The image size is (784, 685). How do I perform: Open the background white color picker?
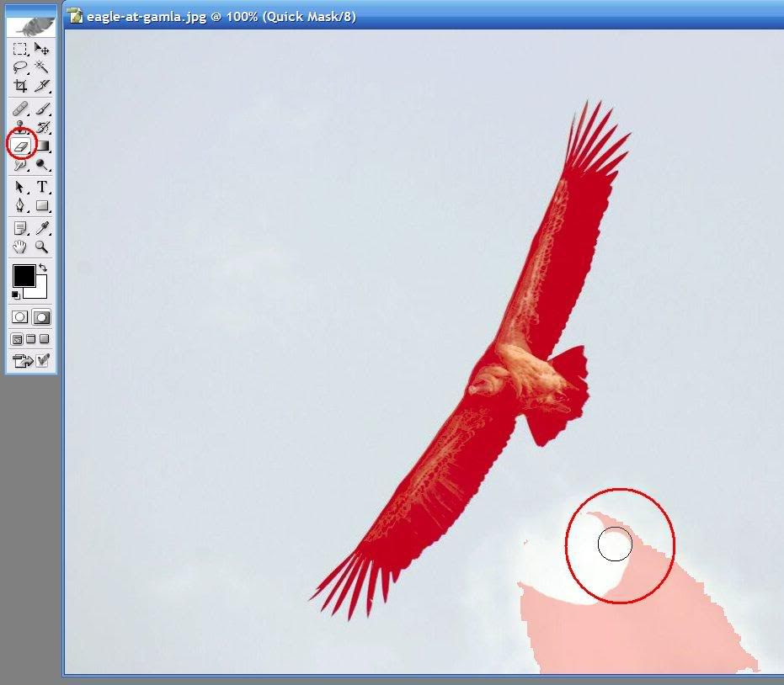click(x=40, y=291)
